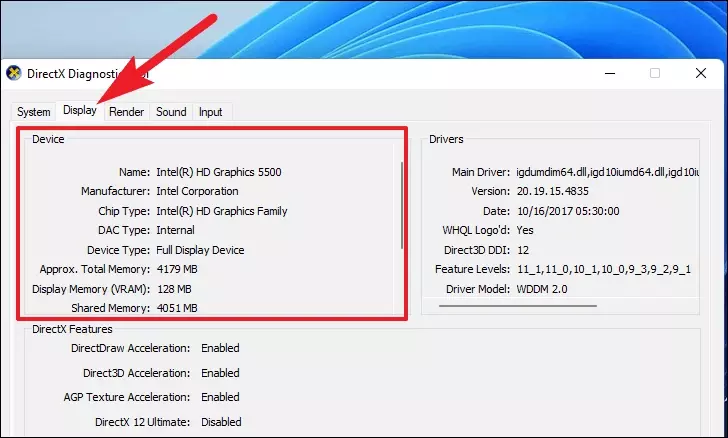Select the Main Driver file list text

(608, 172)
